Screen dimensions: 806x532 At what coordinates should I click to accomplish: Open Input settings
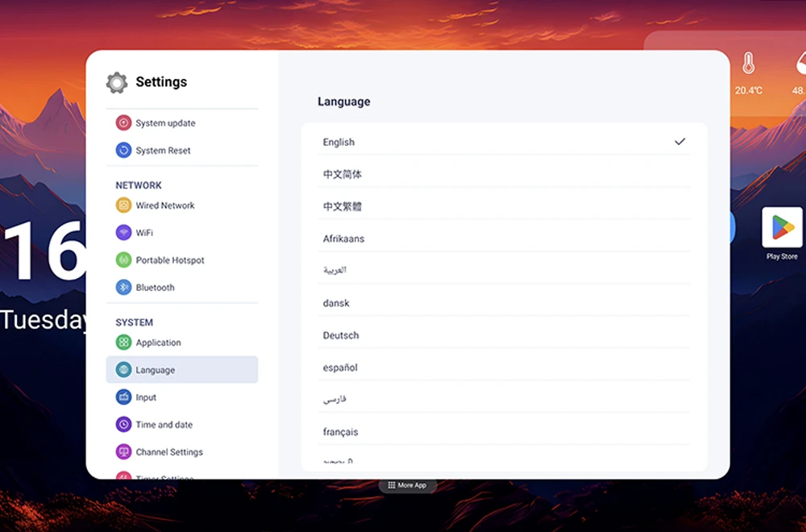182,397
